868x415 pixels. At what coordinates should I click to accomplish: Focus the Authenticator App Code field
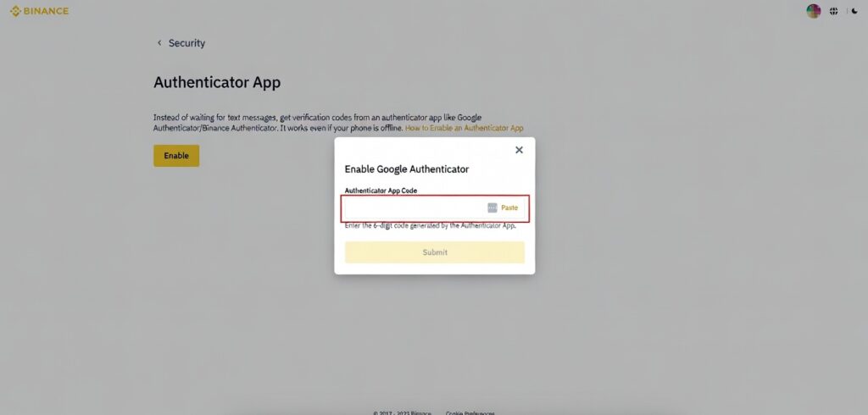435,208
